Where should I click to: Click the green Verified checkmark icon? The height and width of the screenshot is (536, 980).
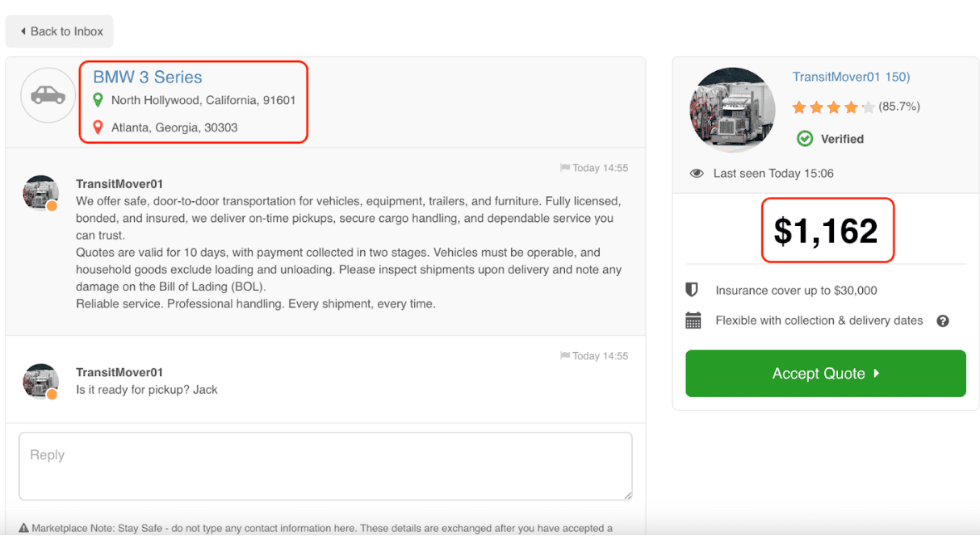805,139
